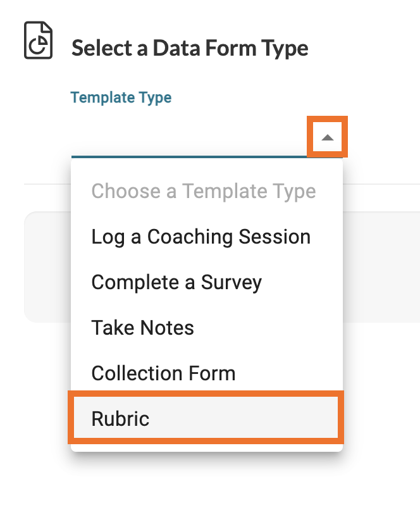Click the Collection Form list entry
This screenshot has width=420, height=510.
[163, 373]
